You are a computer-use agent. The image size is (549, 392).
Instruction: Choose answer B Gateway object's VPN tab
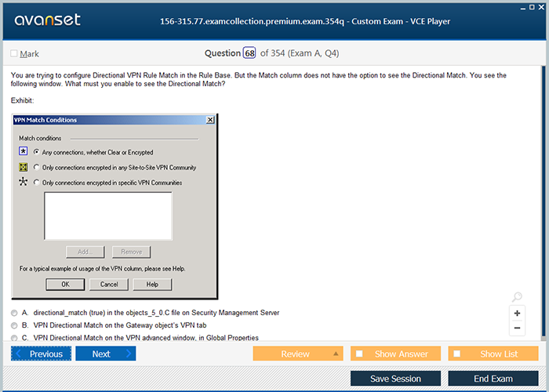tap(14, 325)
